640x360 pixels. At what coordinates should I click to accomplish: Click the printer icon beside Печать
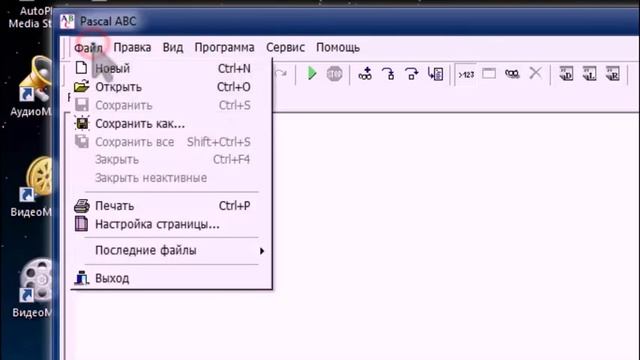pos(82,206)
